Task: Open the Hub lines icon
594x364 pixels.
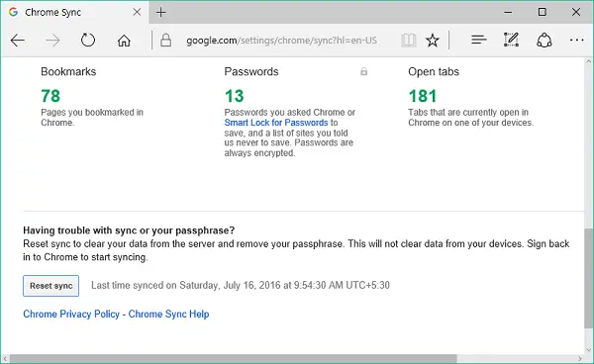Action: (x=479, y=40)
